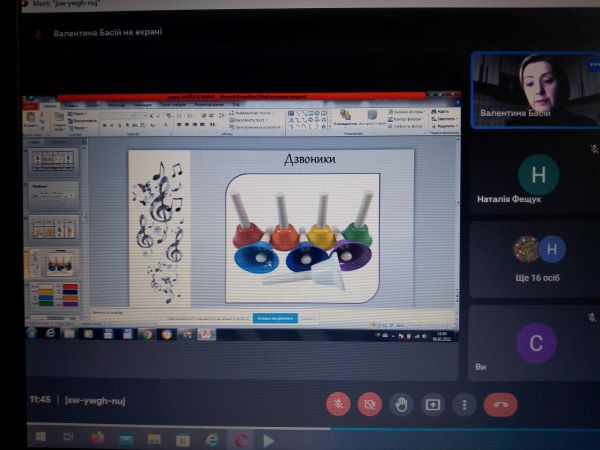Expand the Shape Fill dropdown in ribbon
This screenshot has width=600, height=450.
(x=406, y=112)
